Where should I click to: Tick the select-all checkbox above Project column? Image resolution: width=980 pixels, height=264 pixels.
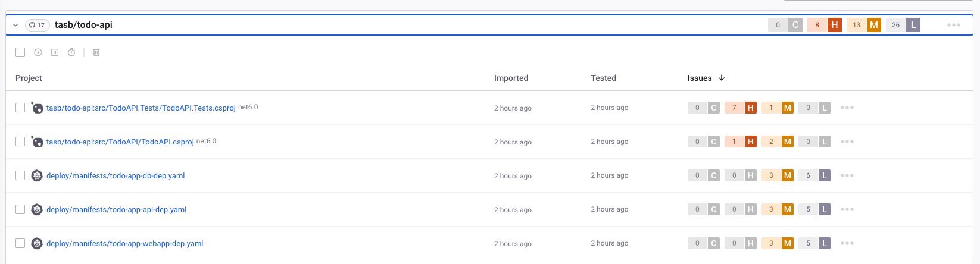click(20, 52)
